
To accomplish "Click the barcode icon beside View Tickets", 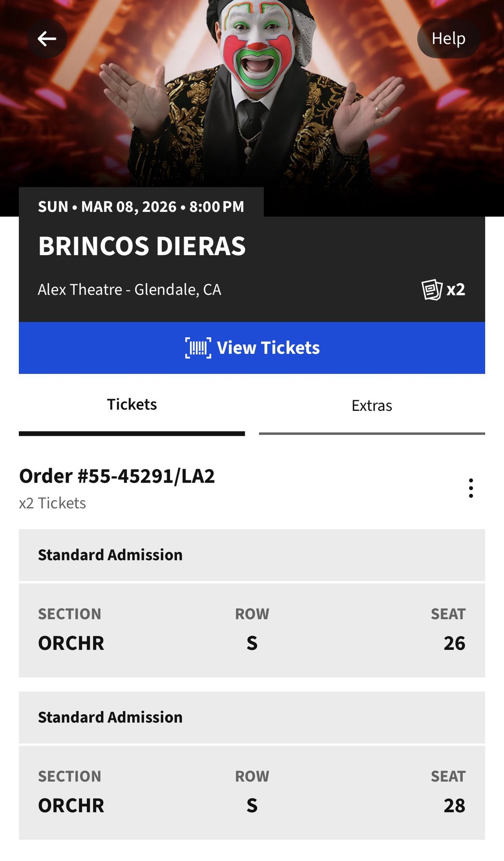I will click(x=198, y=348).
